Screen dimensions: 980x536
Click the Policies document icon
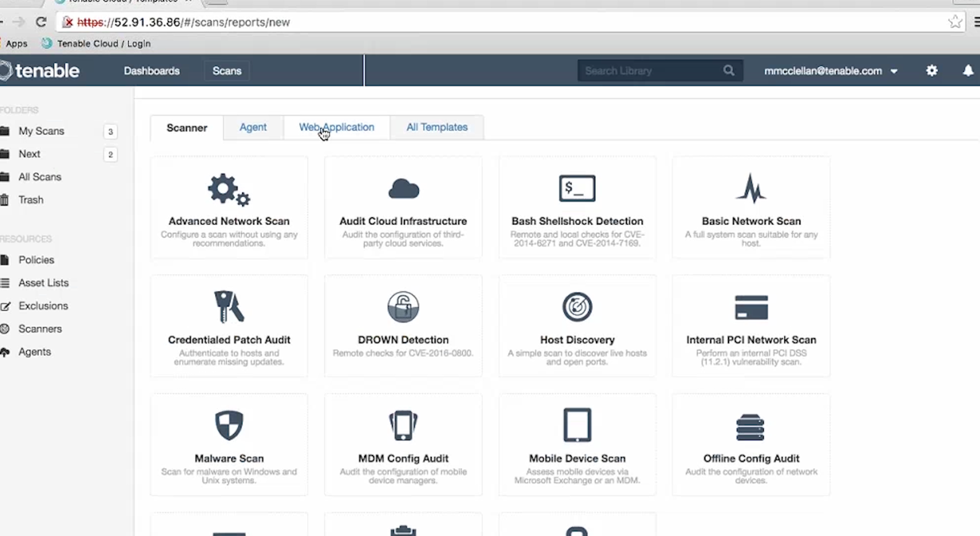(x=5, y=260)
